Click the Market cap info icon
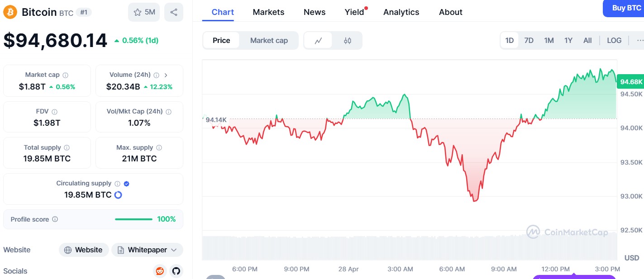644x279 pixels. point(65,75)
